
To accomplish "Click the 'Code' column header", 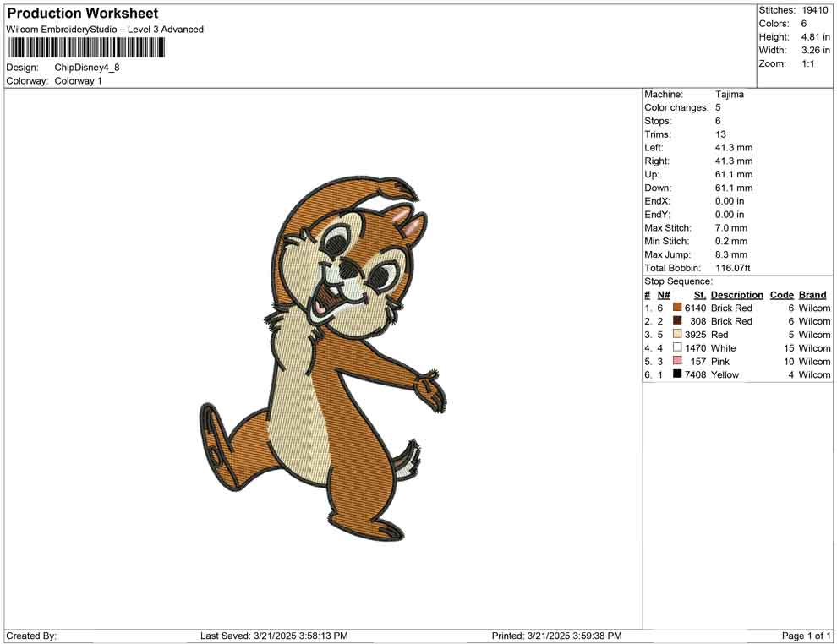I will 781,294.
